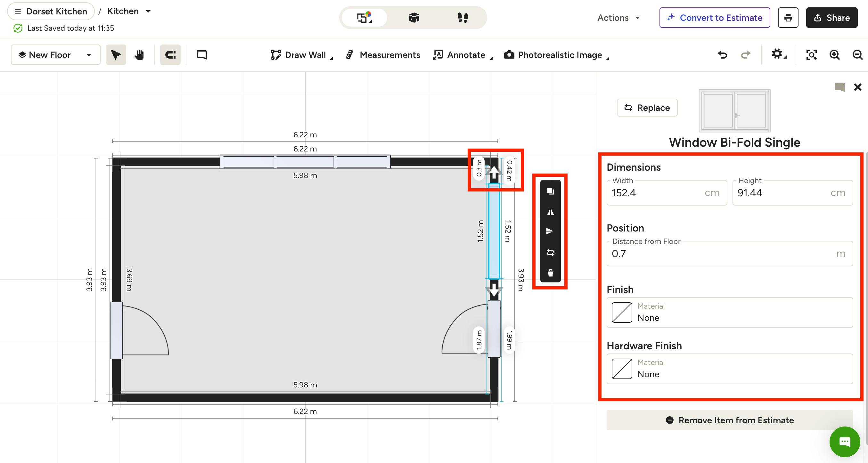Screen dimensions: 868x463
Task: Click Remove Item from Estimate
Action: point(730,420)
